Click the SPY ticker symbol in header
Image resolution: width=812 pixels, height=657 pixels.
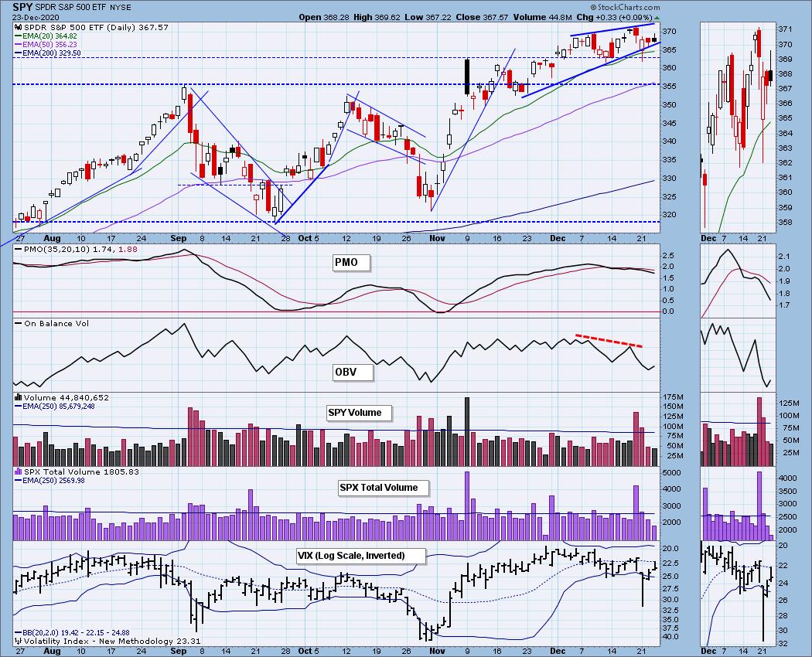click(x=22, y=7)
